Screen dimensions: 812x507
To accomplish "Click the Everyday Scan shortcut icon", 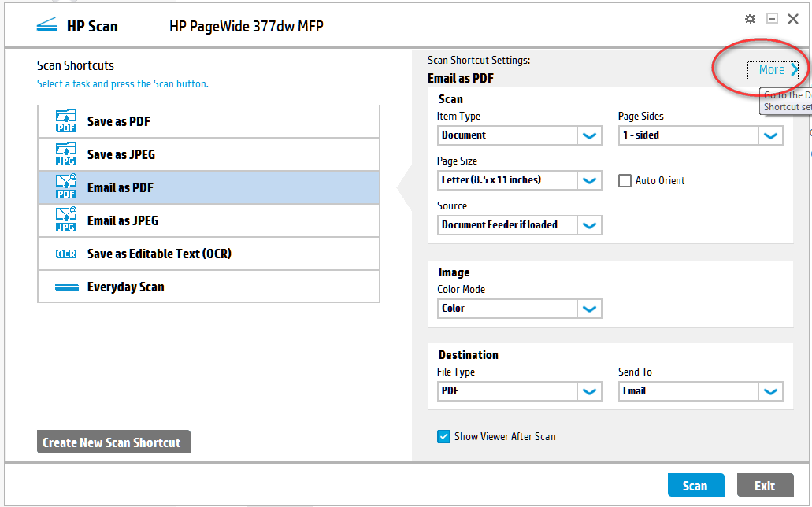I will (66, 286).
